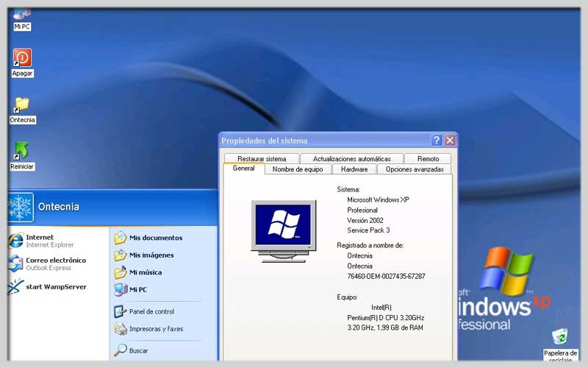Screen dimensions: 588x368
Task: Close the Propiedades del sistema dialog
Action: (x=450, y=141)
